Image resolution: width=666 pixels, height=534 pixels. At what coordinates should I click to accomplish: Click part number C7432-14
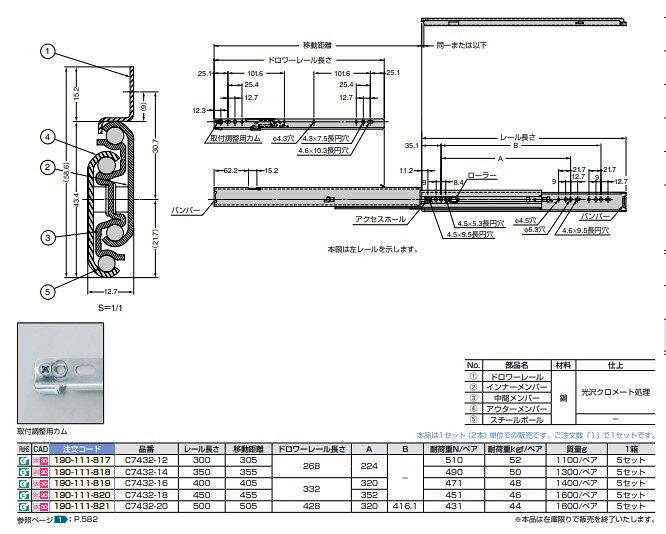pyautogui.click(x=146, y=472)
